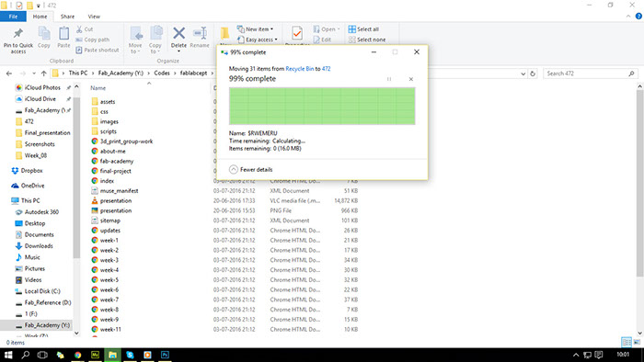Click the green move progress graph
644x362 pixels.
(x=322, y=106)
